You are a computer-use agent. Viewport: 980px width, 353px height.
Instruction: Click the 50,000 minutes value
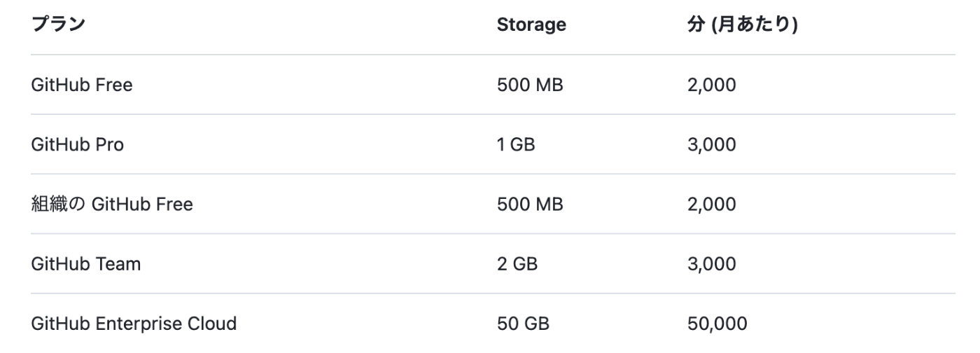coord(717,324)
